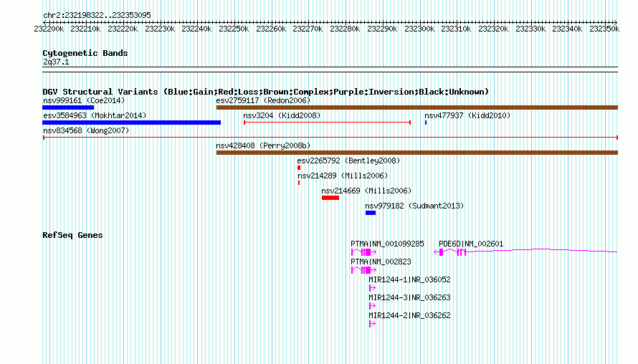Screen dimensions: 638x364
Task: Select the PTMA NM_002823 gene glyph
Action: click(x=363, y=270)
